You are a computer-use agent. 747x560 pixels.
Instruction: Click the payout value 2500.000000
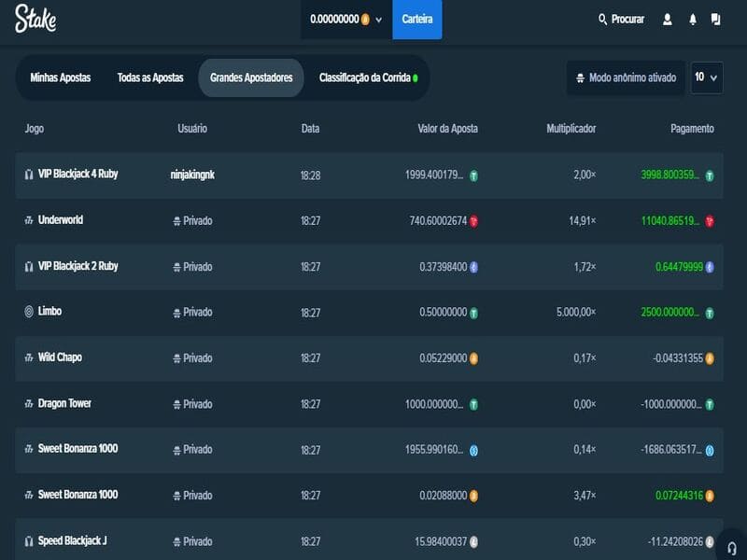tap(670, 313)
